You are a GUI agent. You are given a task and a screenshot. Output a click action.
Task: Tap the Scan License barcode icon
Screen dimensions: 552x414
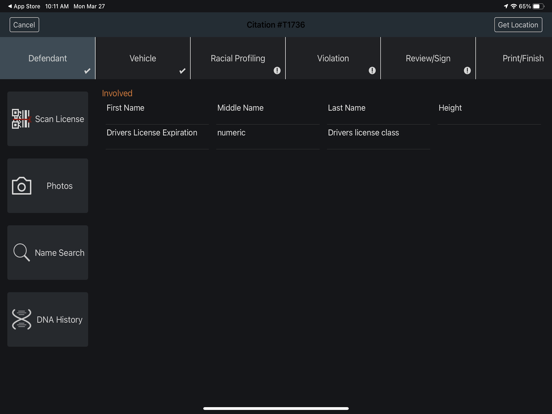click(x=21, y=119)
